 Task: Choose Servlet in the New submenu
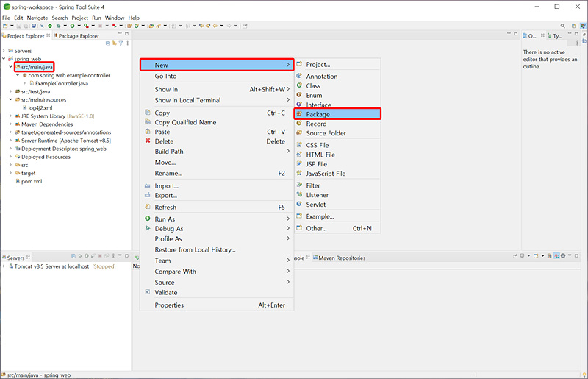coord(337,205)
